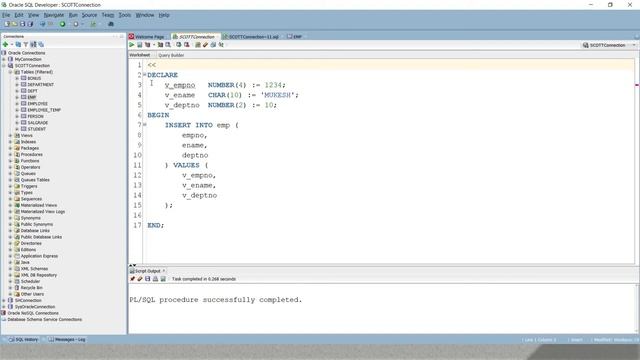Select the Worksheet tab
Viewport: 640px width, 360px height.
[x=140, y=55]
